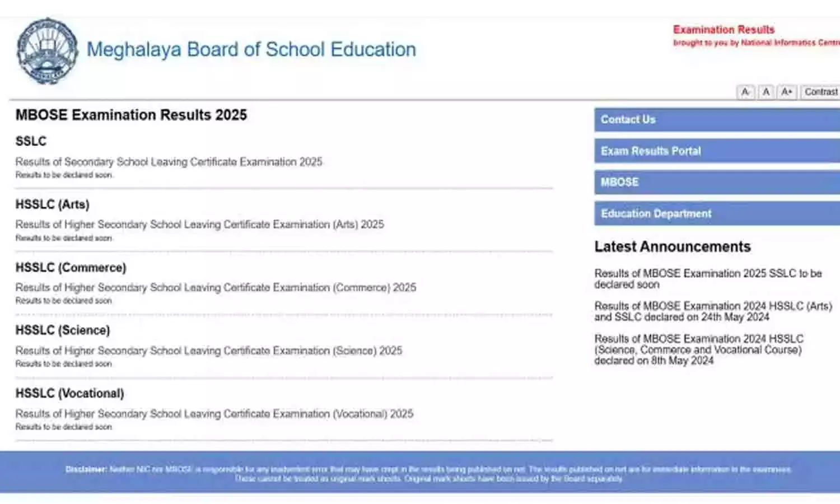Open HSSLC Science 2025 results link
840x504 pixels.
[x=208, y=351]
